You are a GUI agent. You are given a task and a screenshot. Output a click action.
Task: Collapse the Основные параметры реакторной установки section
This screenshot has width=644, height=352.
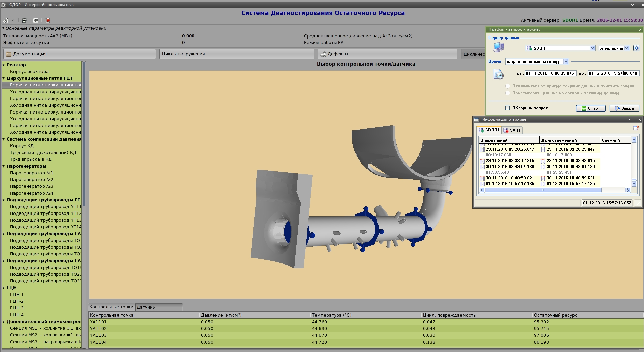pos(4,28)
